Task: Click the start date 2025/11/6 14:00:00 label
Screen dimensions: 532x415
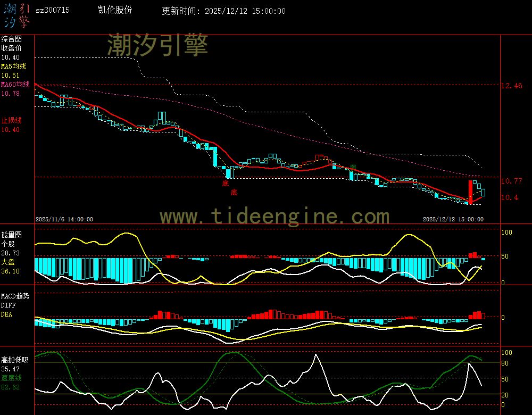Action: (x=64, y=219)
